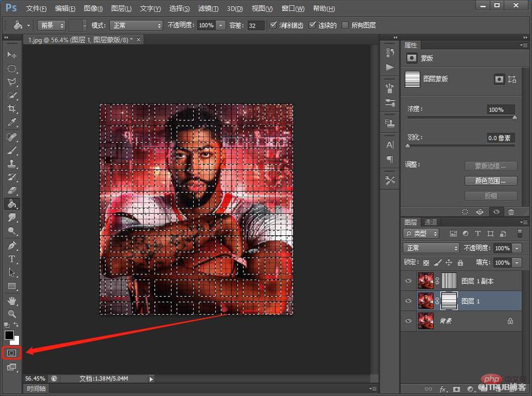Open the 模式 blending mode dropdown
This screenshot has height=396, width=532.
tap(136, 26)
